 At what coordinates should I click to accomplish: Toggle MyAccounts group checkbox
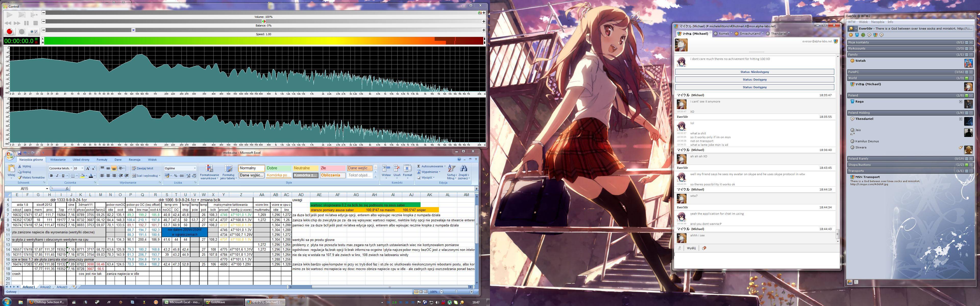[966, 49]
